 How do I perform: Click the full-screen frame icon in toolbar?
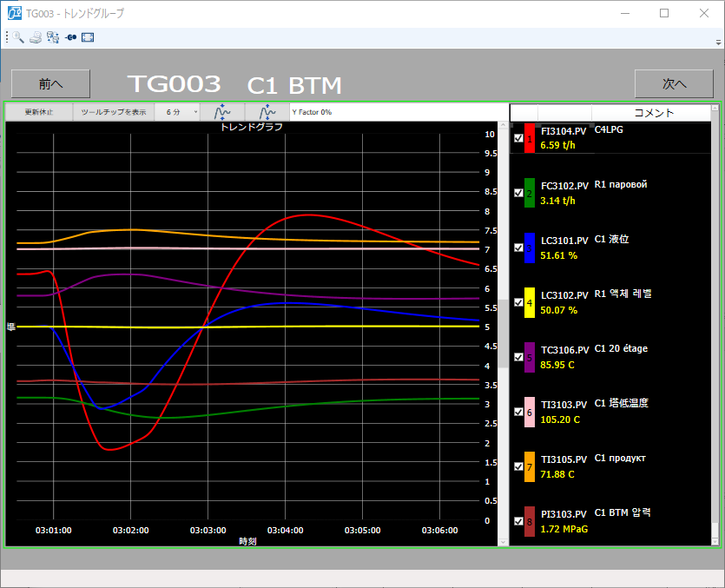(88, 37)
